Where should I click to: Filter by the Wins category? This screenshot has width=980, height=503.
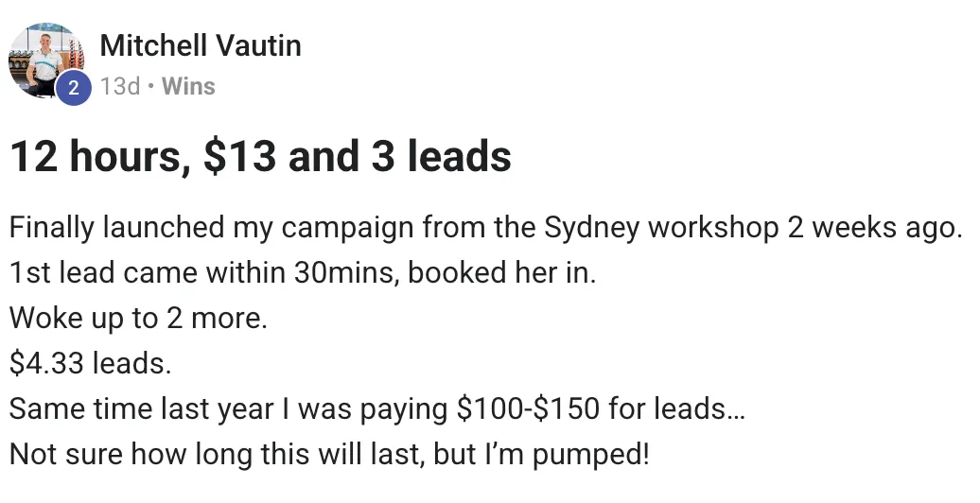[x=188, y=86]
